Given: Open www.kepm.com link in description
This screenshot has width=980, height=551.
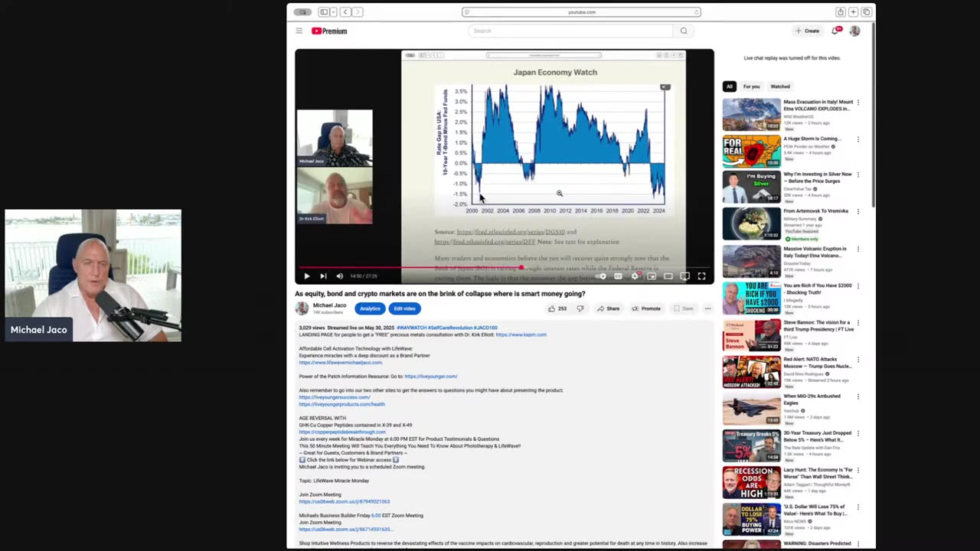Looking at the screenshot, I should (x=521, y=334).
